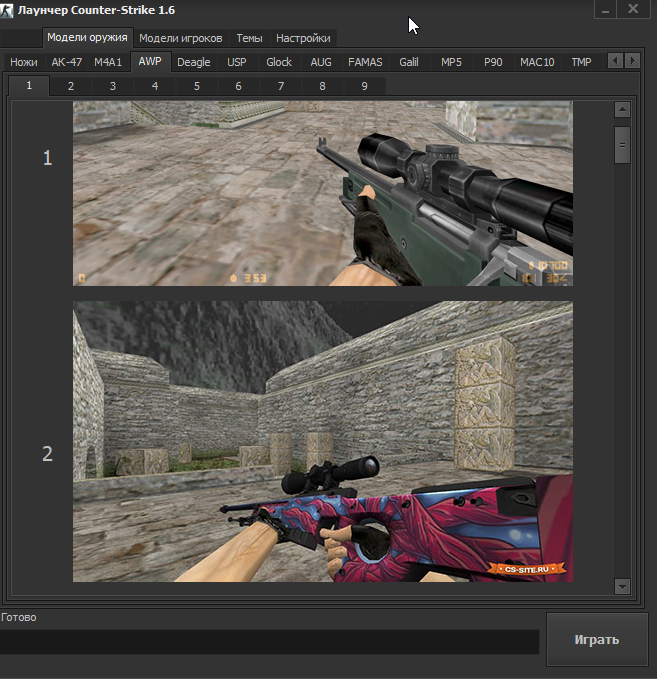Click the scrollbar up arrow
This screenshot has height=679, width=657.
click(x=622, y=110)
